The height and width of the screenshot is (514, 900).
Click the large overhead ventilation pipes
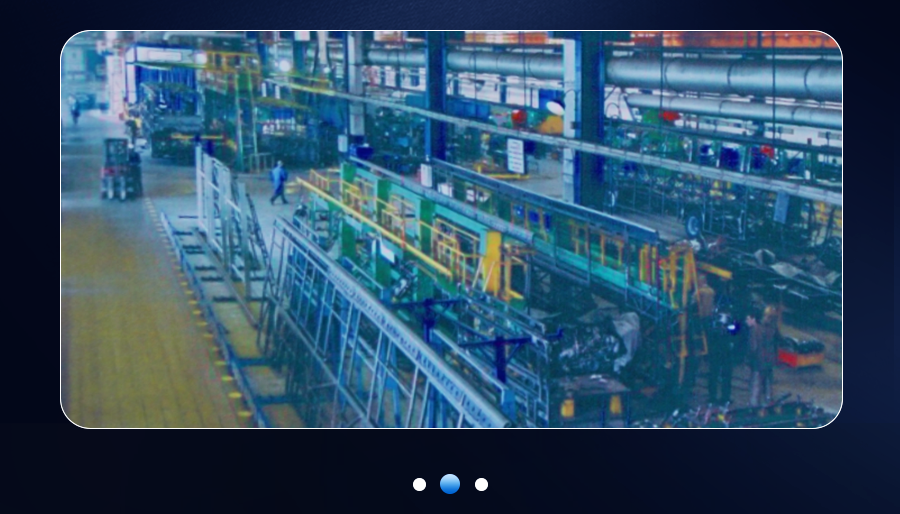click(x=720, y=75)
